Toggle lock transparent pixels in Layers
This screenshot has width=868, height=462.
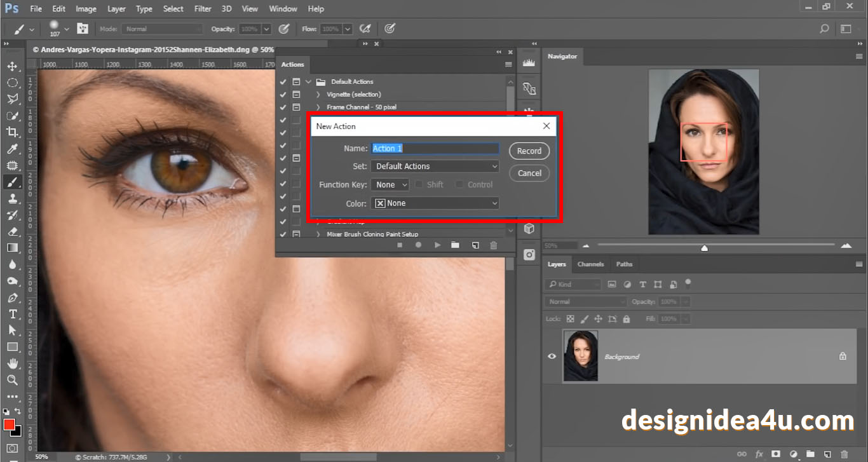(x=570, y=319)
